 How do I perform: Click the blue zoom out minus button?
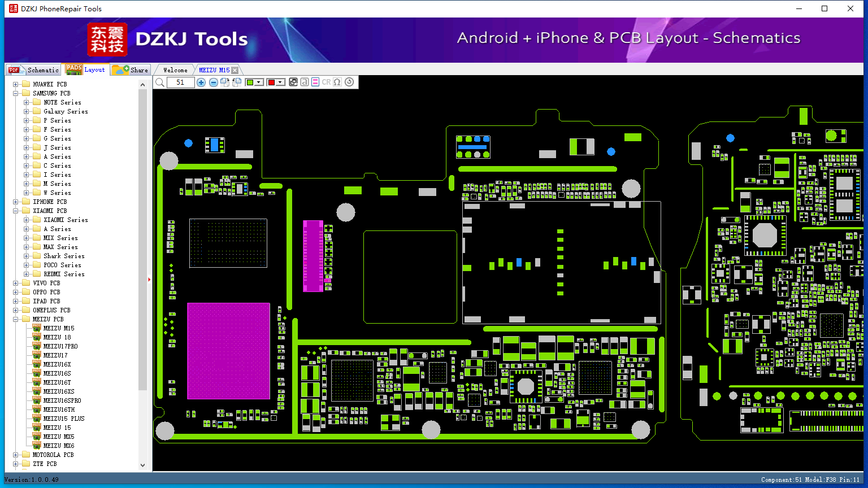[214, 82]
